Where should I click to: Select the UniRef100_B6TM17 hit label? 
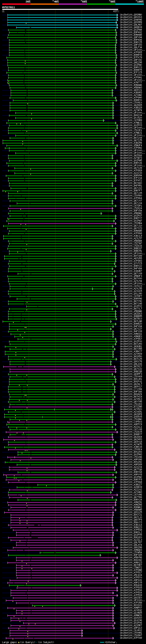point(131,366)
